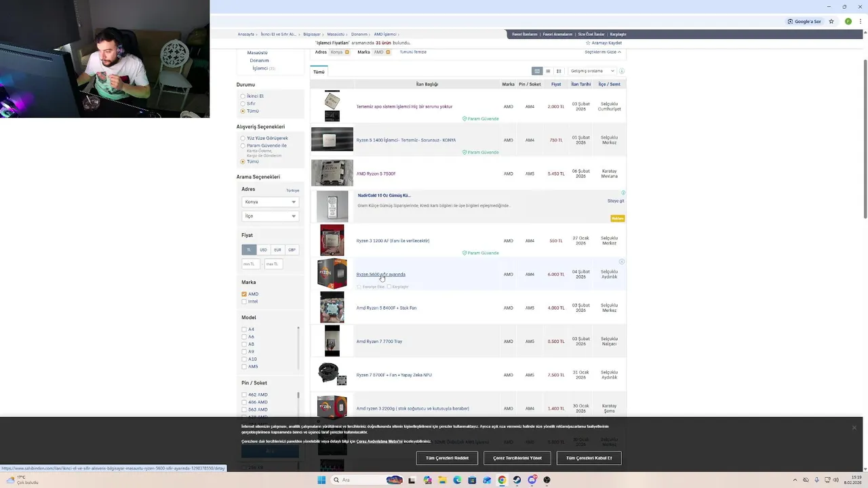Select the TL currency tab
The height and width of the screenshot is (488, 868).
point(249,249)
